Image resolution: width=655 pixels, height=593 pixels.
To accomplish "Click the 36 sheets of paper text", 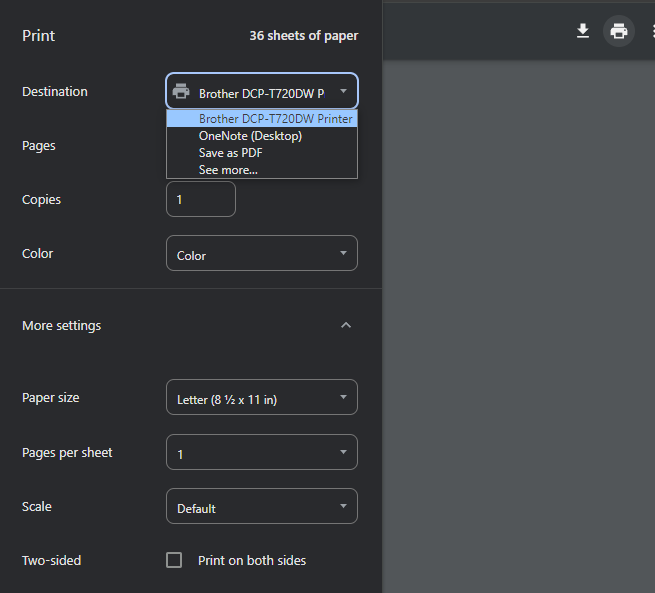I will 304,35.
